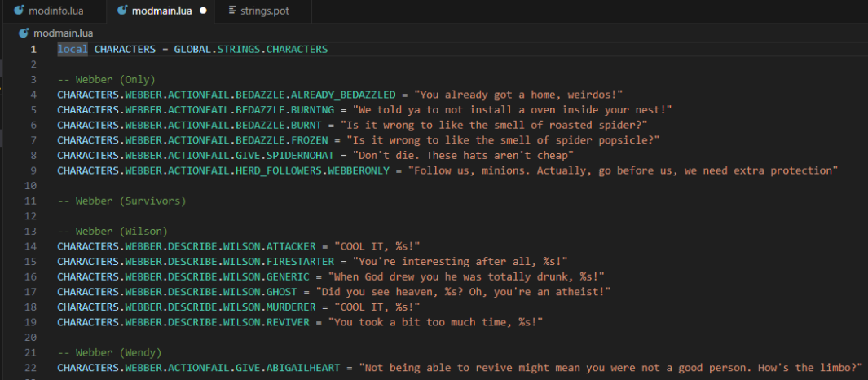
Task: Place cursor on the highlighted 'local' keyword
Action: [73, 49]
